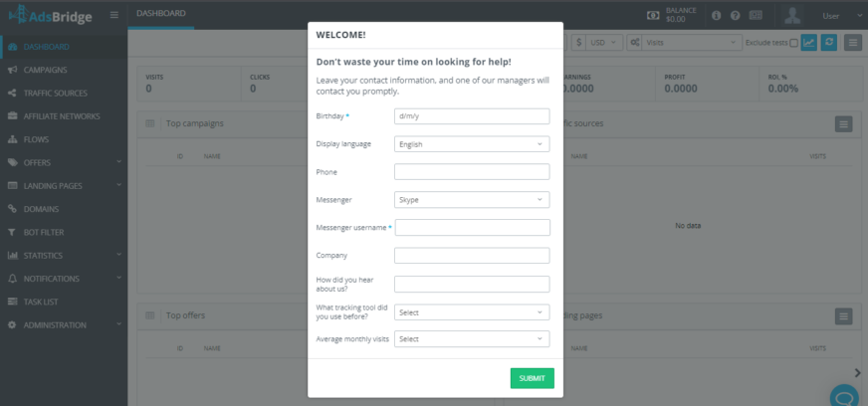This screenshot has width=868, height=406.
Task: Click the news card icon in header
Action: click(756, 15)
